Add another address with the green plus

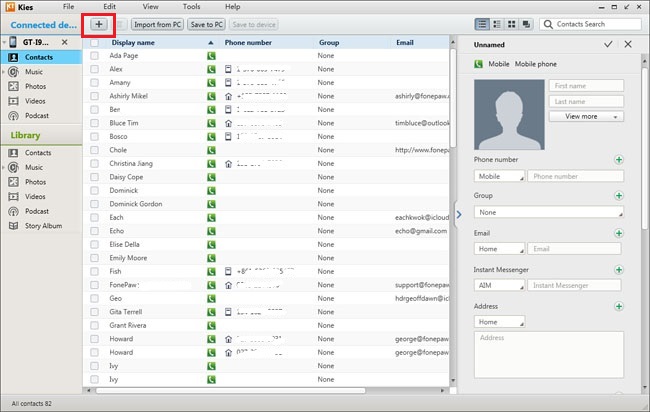click(618, 306)
